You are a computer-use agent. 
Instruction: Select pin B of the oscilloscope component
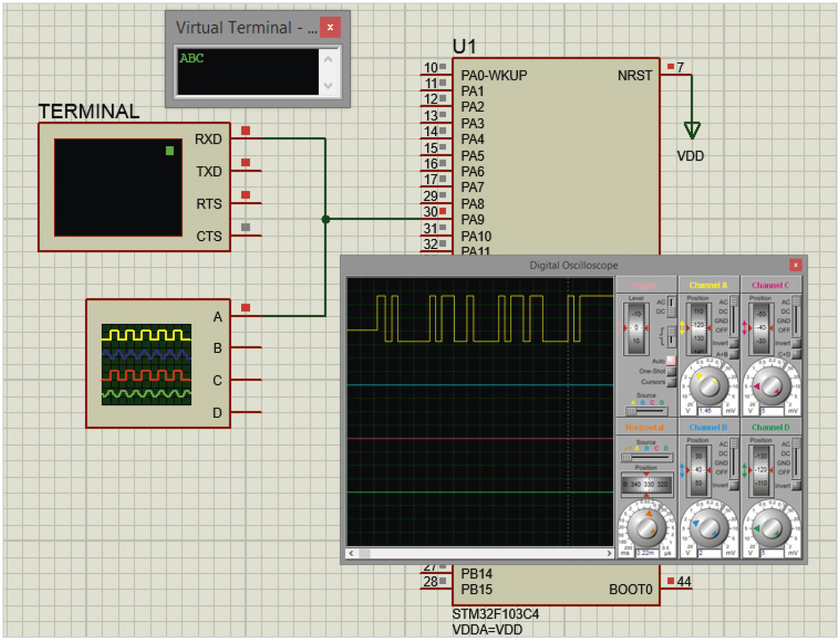click(245, 348)
